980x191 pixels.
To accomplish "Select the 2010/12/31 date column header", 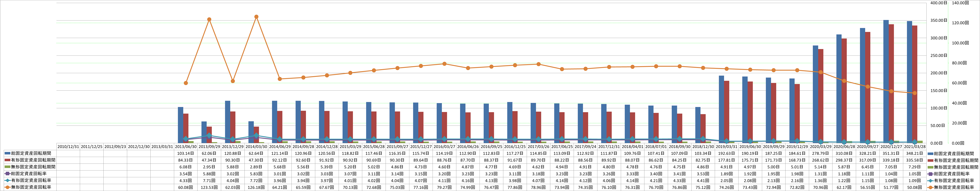I will [x=68, y=147].
